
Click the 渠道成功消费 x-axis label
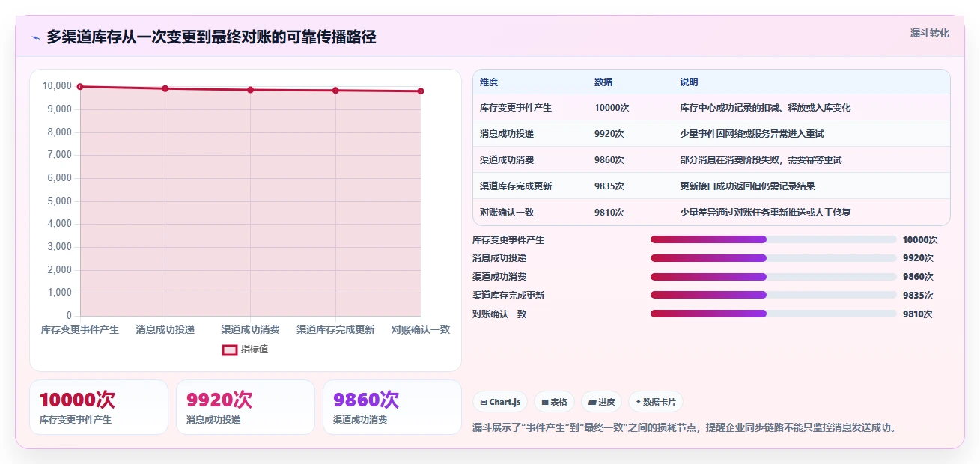[250, 330]
